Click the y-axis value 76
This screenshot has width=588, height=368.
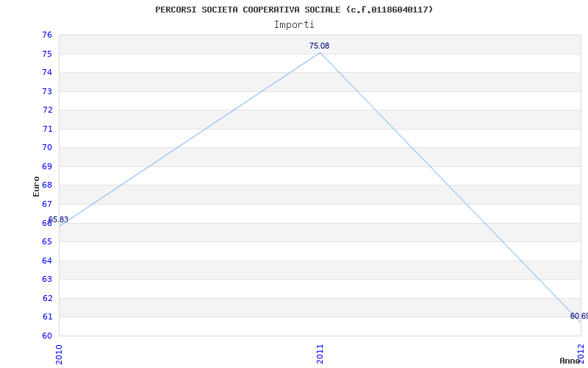(47, 35)
